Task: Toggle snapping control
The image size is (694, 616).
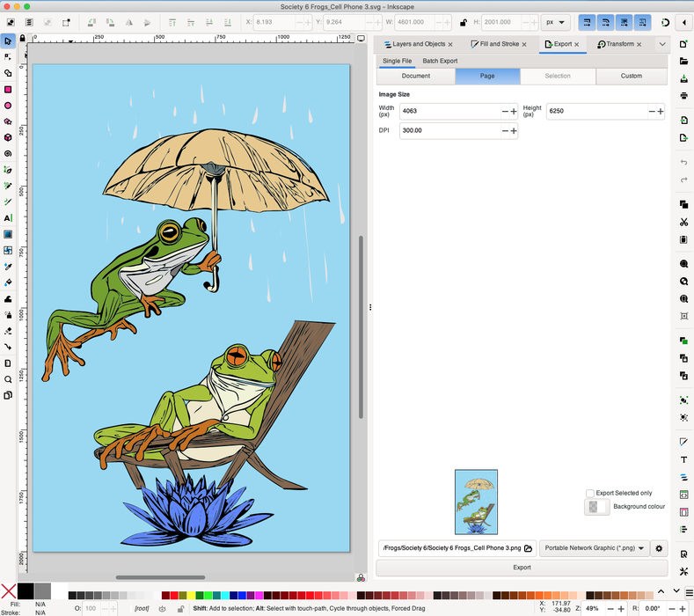Action: pos(665,22)
